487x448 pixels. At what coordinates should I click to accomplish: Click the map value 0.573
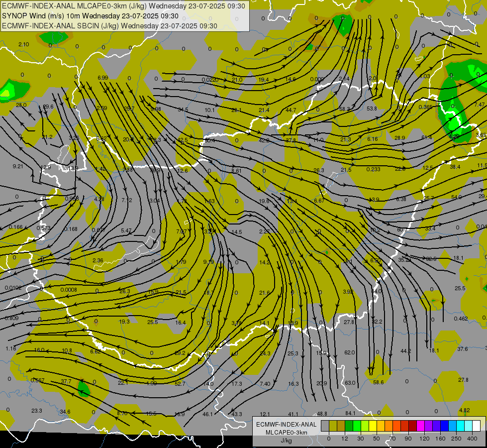(43, 228)
